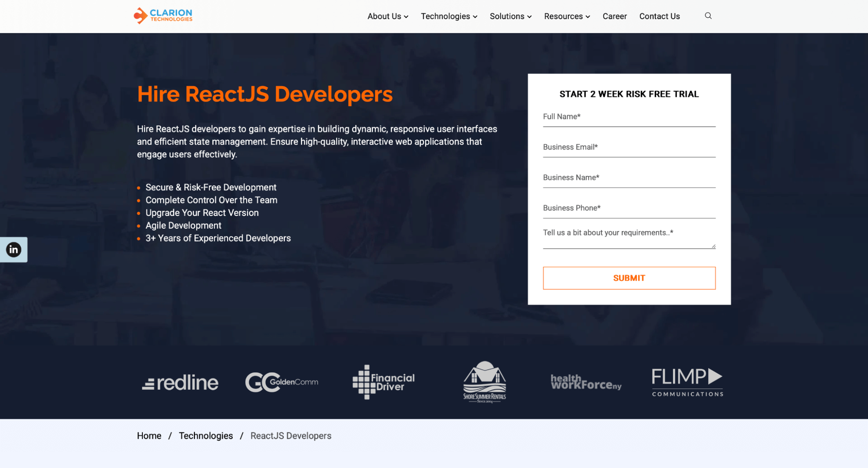Focus the Full Name input field
The height and width of the screenshot is (468, 868).
(629, 117)
